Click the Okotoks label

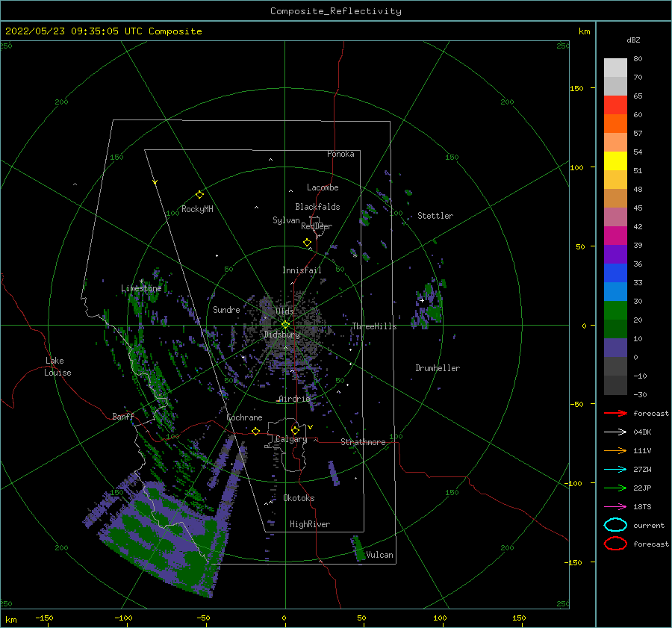[x=299, y=498]
